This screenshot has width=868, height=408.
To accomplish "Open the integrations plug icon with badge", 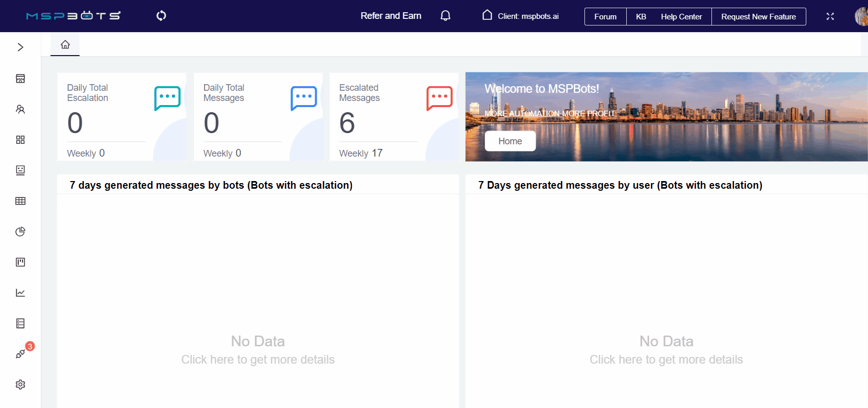I will pyautogui.click(x=20, y=354).
